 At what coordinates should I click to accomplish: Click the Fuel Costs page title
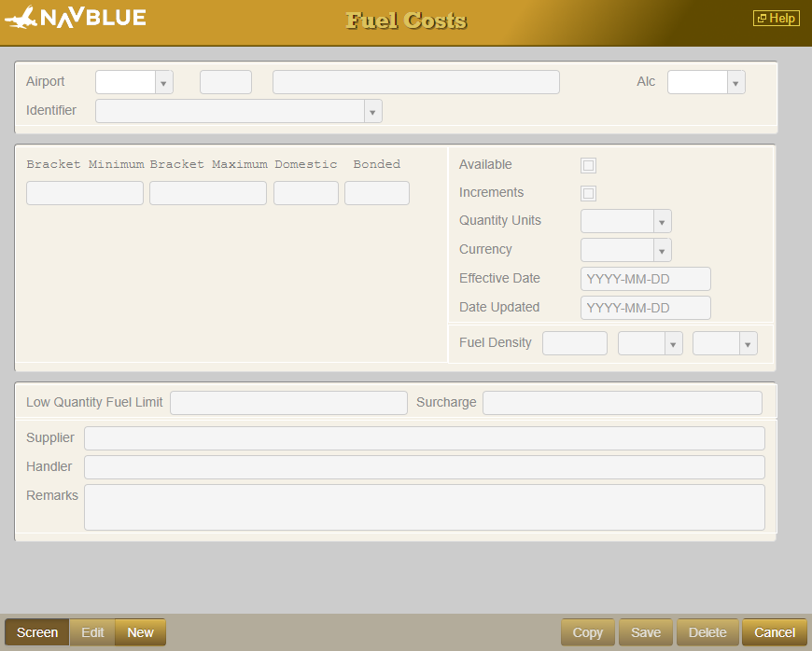pos(407,21)
